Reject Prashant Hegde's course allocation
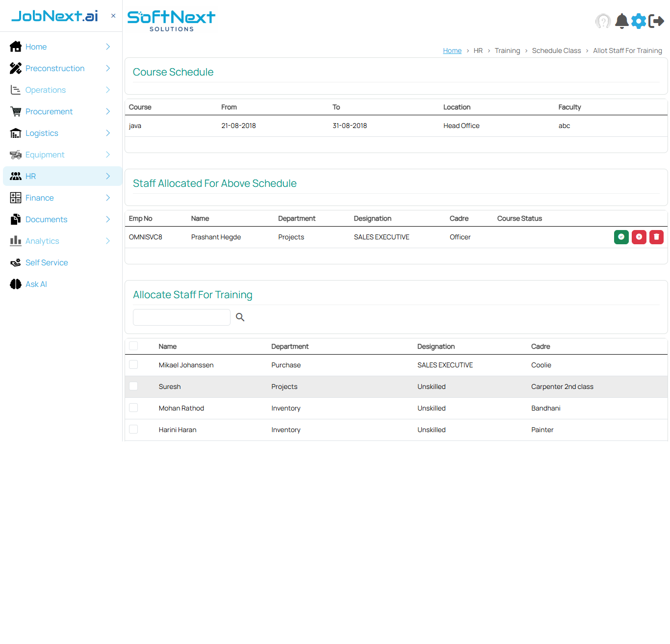 pyautogui.click(x=639, y=237)
